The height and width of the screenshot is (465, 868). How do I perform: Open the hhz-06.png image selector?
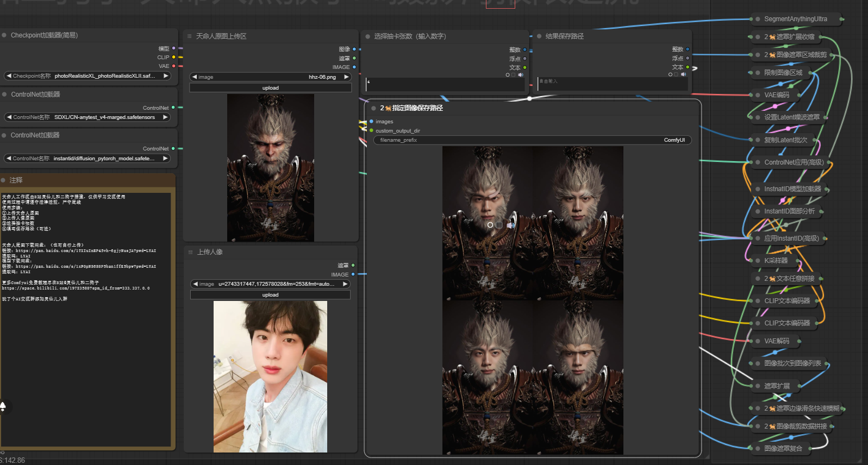[x=270, y=77]
